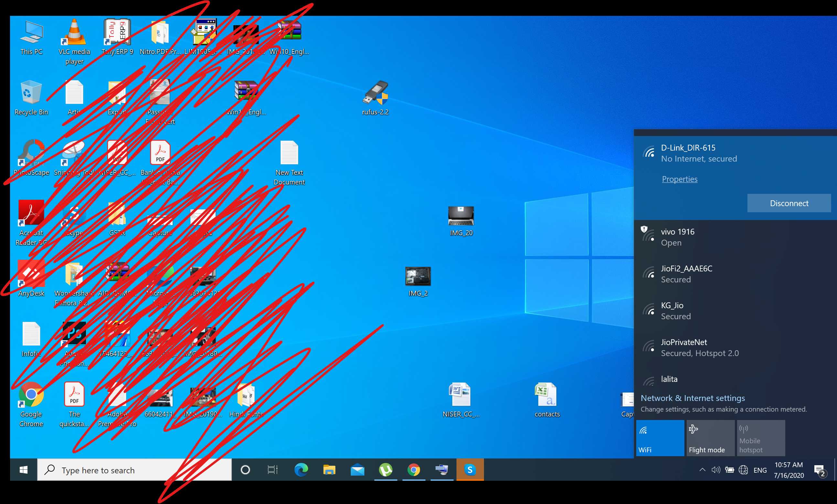Open This PC desktop icon
The image size is (837, 504).
(x=31, y=37)
